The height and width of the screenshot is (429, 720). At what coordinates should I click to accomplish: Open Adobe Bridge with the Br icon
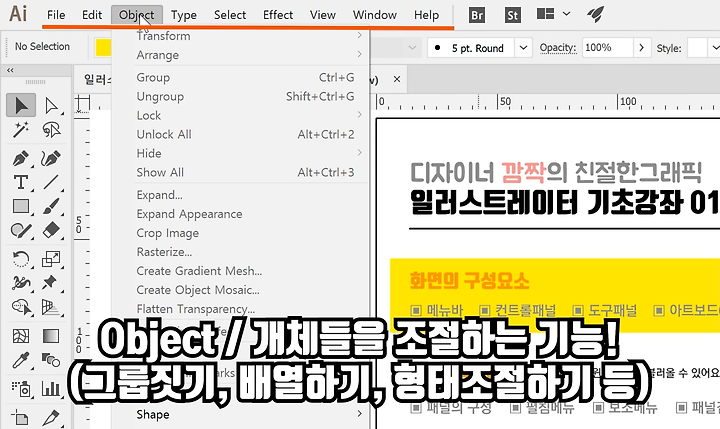477,15
